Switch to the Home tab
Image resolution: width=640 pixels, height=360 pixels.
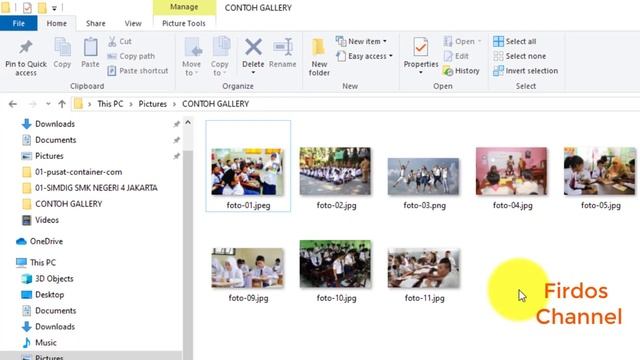[56, 23]
